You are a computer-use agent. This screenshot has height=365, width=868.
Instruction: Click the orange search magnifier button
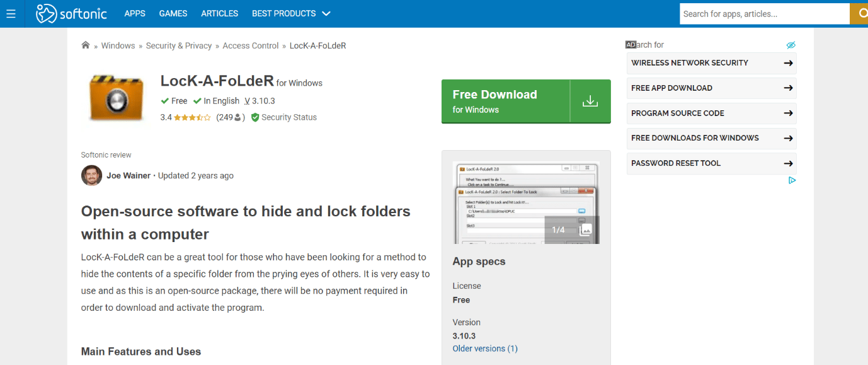tap(859, 14)
